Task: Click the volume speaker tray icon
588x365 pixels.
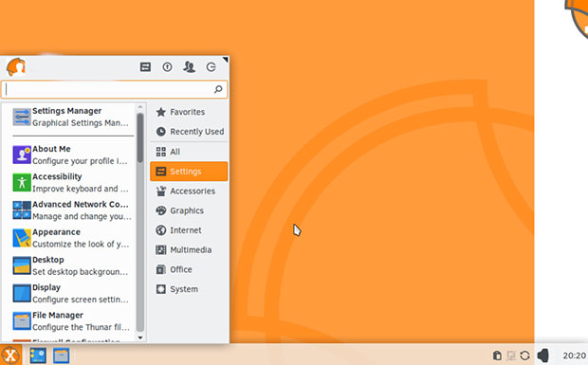Action: (x=542, y=356)
